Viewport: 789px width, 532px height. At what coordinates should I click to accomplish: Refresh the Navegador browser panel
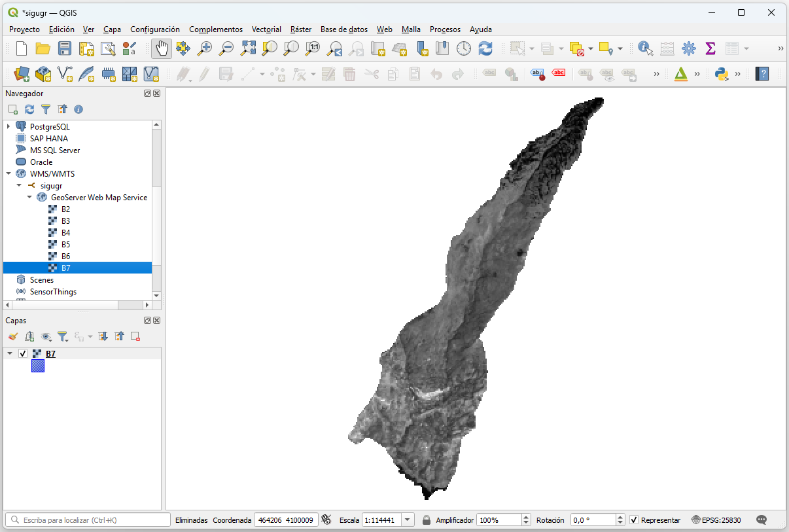pos(29,109)
